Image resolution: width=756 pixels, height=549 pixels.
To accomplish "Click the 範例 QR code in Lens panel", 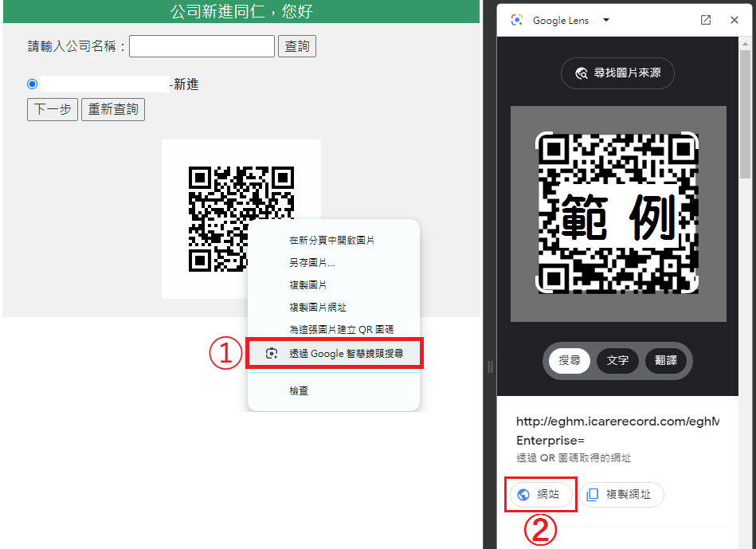I will (617, 213).
